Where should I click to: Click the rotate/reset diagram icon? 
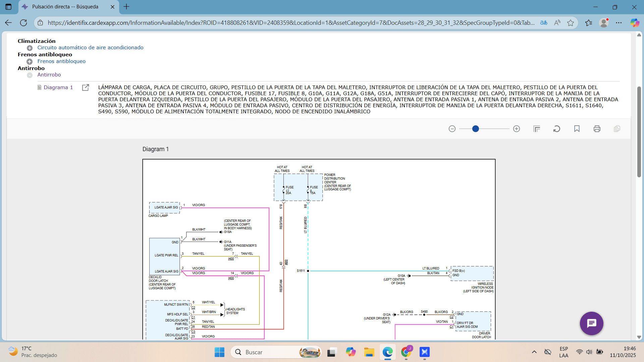[x=557, y=128]
